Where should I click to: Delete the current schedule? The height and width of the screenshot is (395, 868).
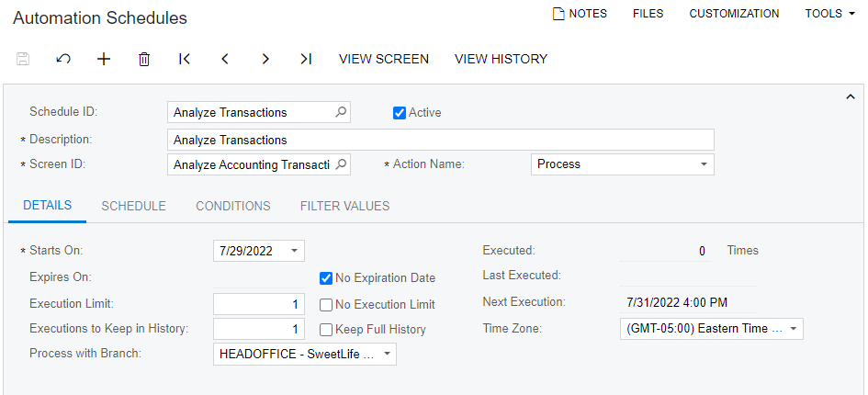pyautogui.click(x=144, y=59)
